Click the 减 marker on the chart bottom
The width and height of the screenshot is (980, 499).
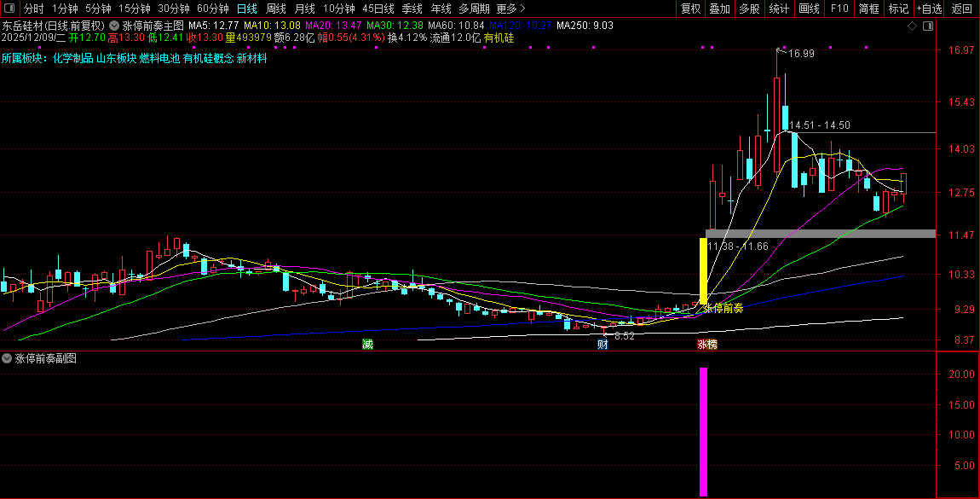(367, 344)
